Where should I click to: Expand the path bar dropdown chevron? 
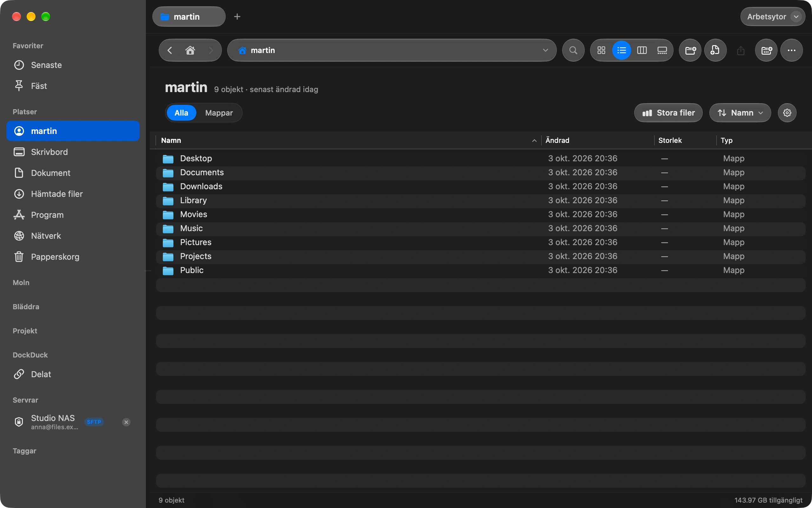click(545, 50)
